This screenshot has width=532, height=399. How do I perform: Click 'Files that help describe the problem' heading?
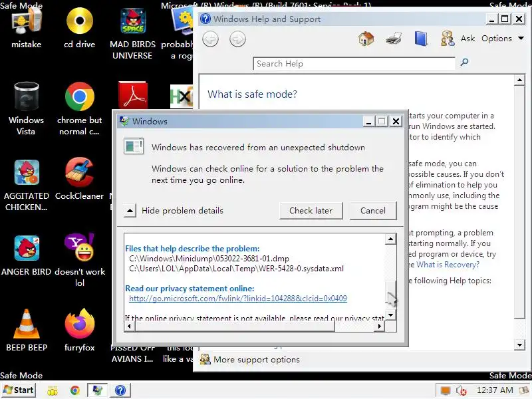192,248
